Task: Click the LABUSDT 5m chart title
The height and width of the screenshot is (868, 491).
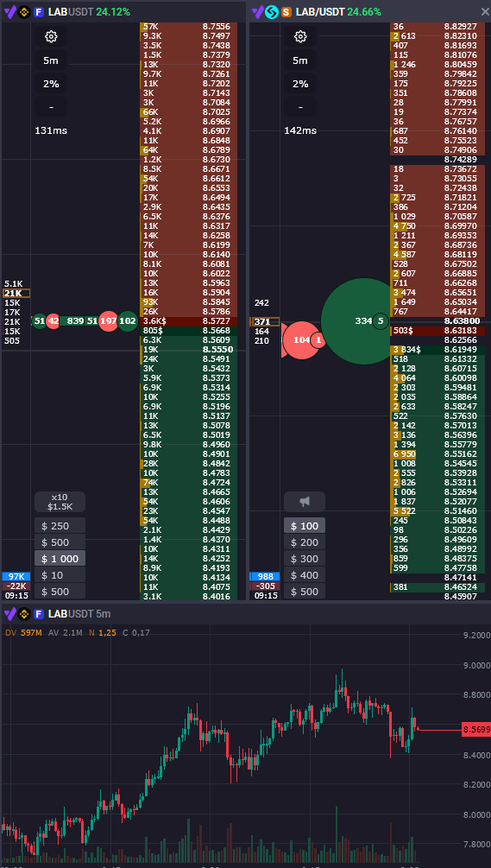Action: click(79, 613)
